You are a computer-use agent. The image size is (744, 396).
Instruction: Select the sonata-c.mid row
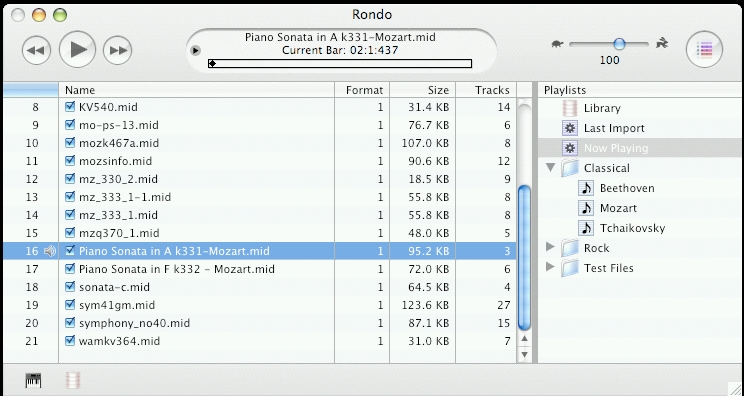tap(260, 287)
